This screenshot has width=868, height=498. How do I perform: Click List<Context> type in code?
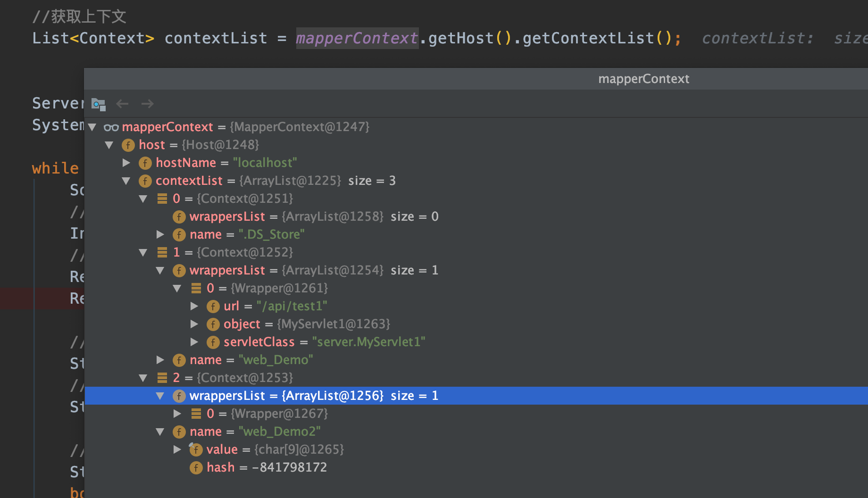[x=93, y=38]
